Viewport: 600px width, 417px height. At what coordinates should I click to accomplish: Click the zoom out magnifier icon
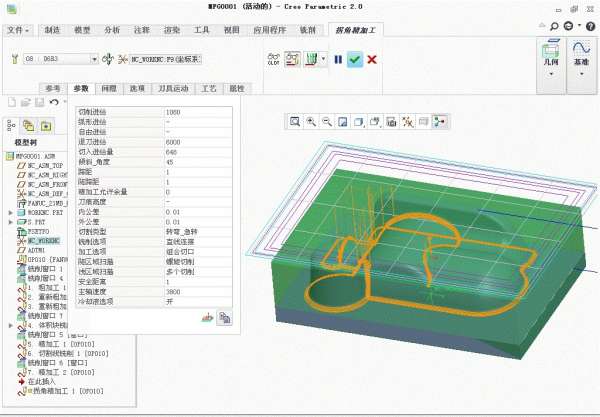327,122
